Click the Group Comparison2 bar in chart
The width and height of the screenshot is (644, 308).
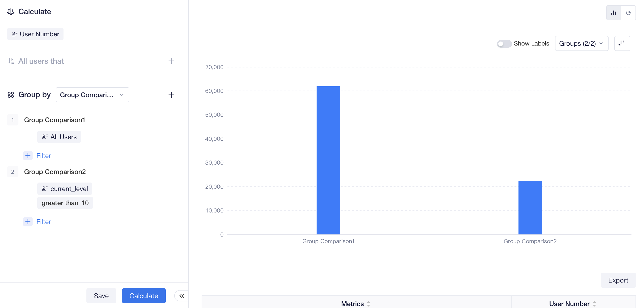click(530, 208)
